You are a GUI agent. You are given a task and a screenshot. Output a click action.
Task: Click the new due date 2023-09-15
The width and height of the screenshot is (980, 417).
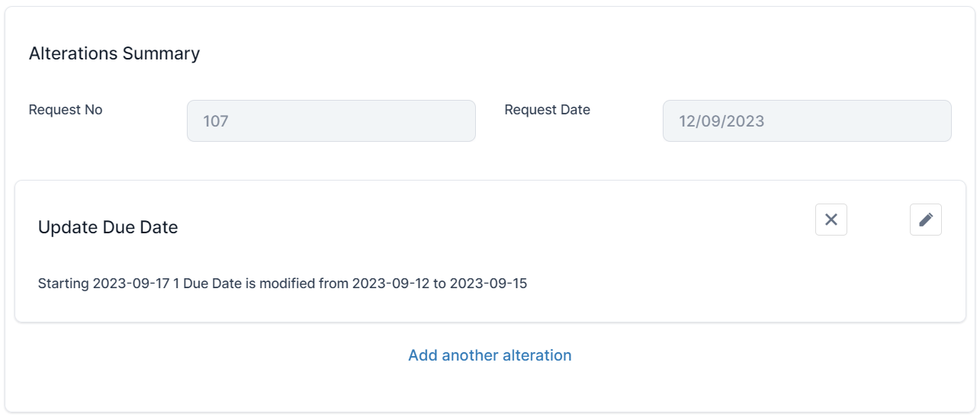coord(488,284)
